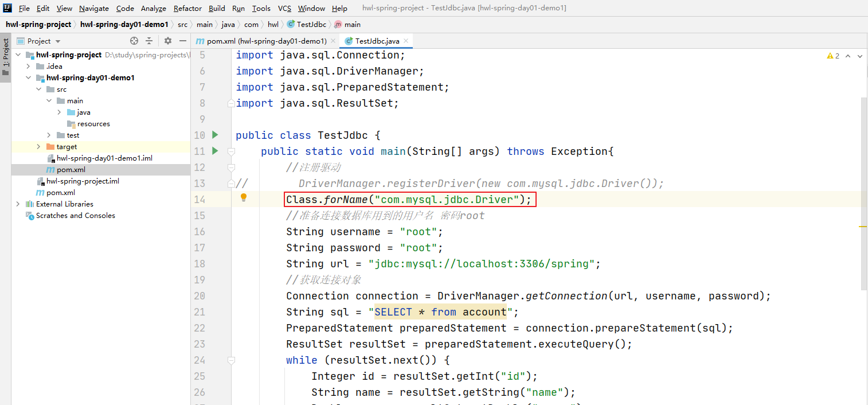Click the editor vertical scrollbar

(864, 193)
